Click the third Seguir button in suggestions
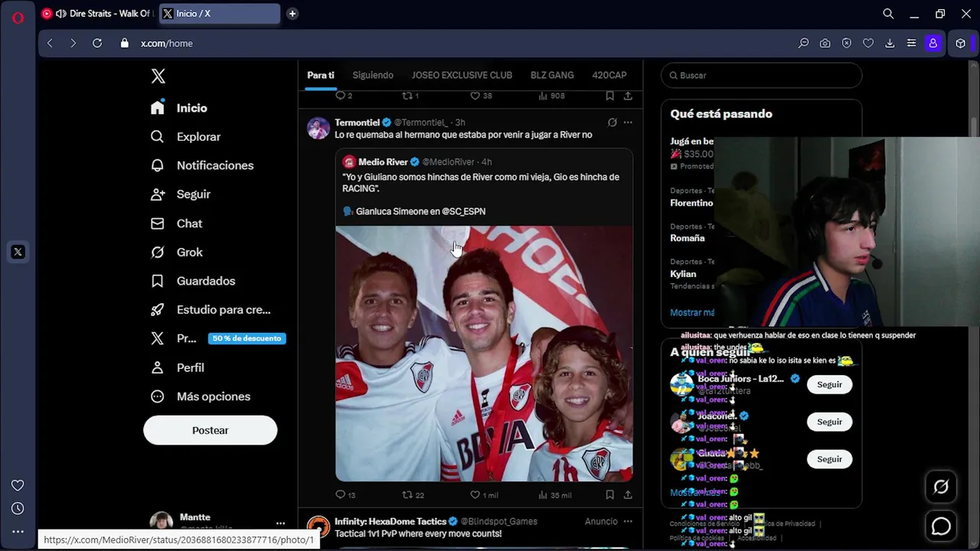Viewport: 980px width, 551px height. pyautogui.click(x=829, y=459)
